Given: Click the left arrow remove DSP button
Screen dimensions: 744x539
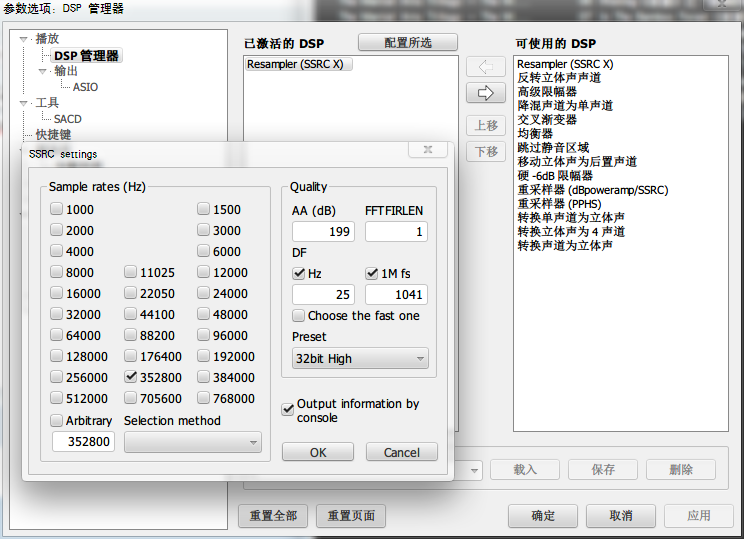Looking at the screenshot, I should (486, 67).
